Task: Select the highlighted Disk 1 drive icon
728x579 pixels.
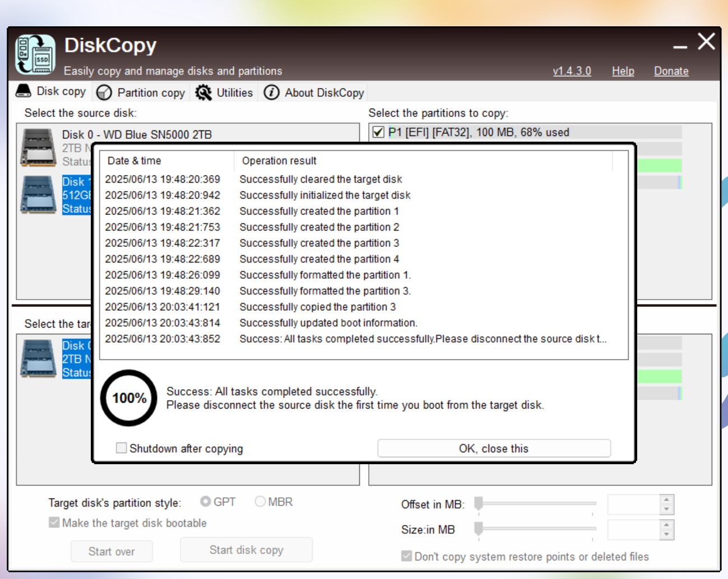Action: click(38, 194)
